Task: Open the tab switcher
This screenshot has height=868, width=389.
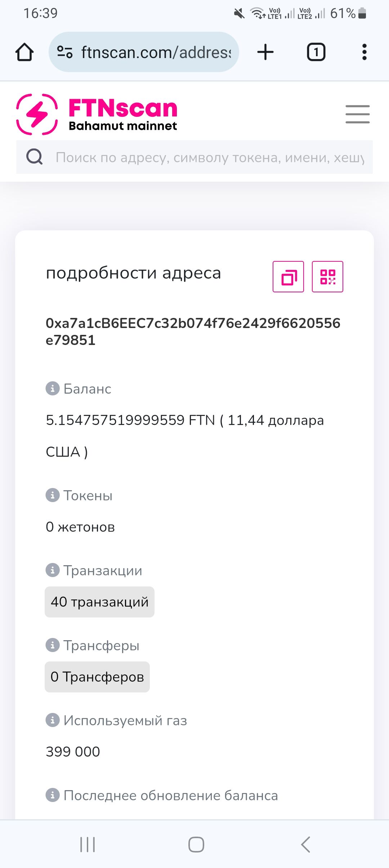Action: coord(316,52)
